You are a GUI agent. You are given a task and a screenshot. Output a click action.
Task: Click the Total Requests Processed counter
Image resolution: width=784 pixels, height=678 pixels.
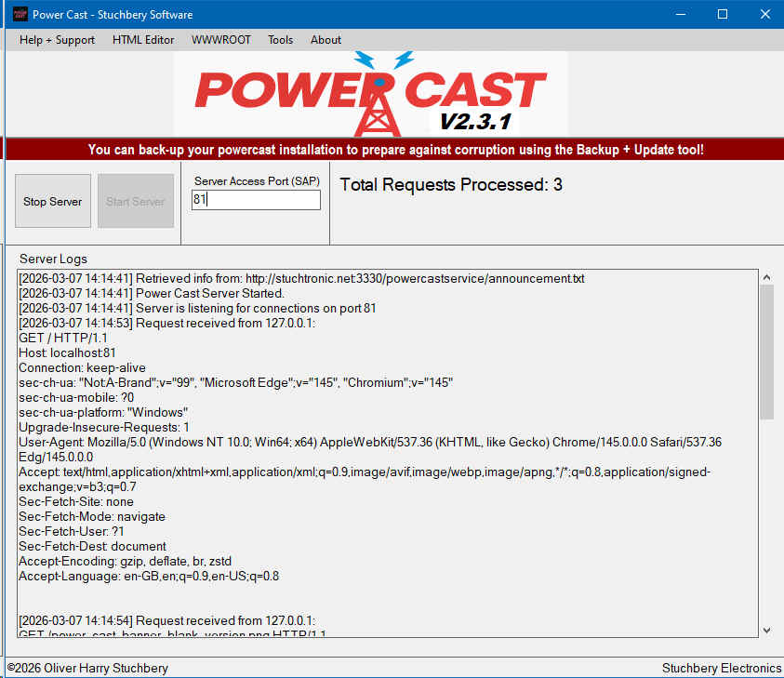451,184
